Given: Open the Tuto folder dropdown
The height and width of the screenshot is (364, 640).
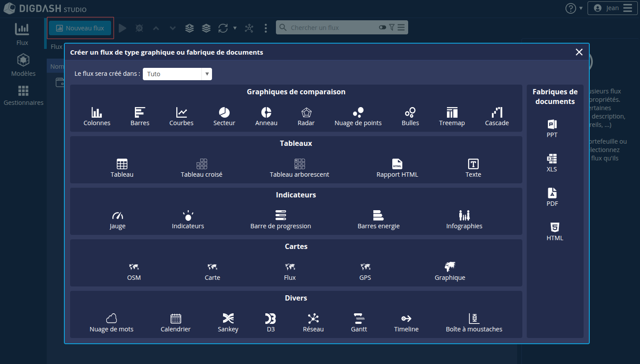Looking at the screenshot, I should 177,74.
